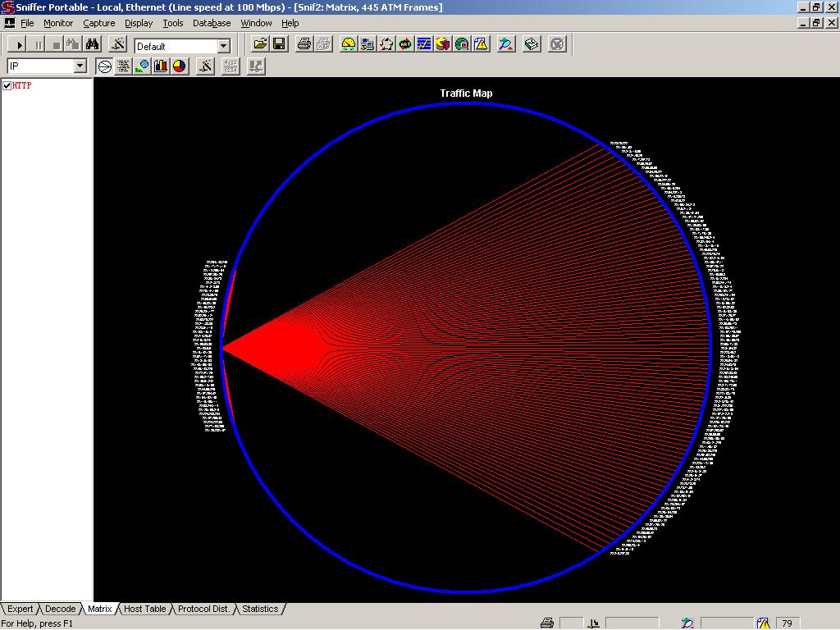Select the traffic map circle view button
The width and height of the screenshot is (840, 630).
coord(104,66)
